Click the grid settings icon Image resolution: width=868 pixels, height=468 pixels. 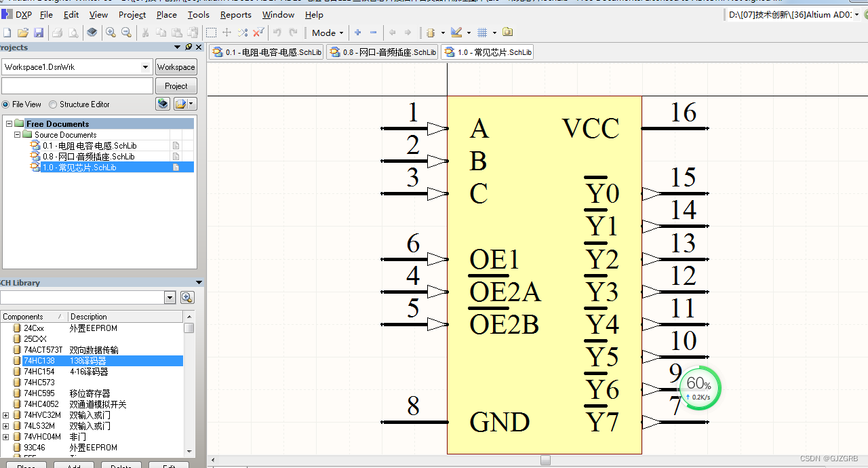482,33
